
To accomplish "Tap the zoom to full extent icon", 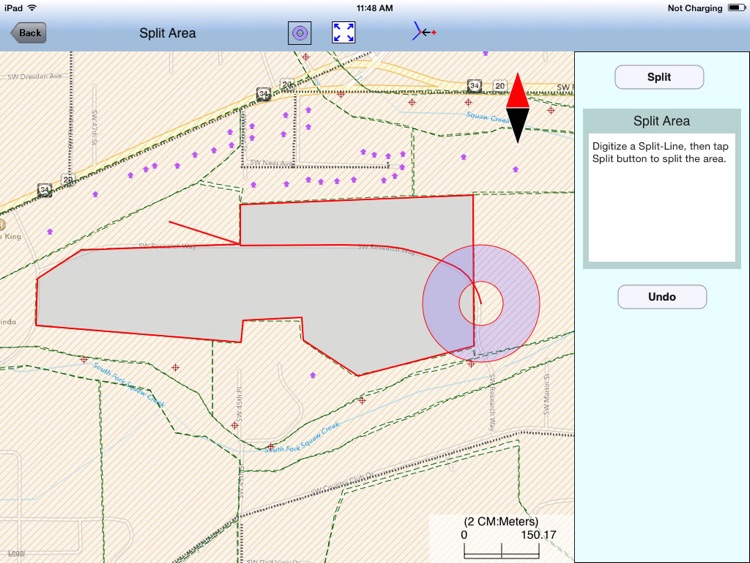I will tap(343, 33).
